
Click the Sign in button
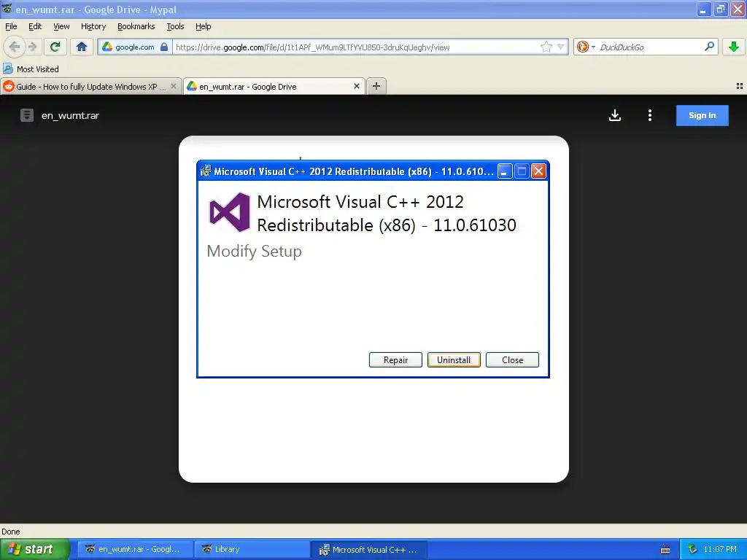point(703,115)
